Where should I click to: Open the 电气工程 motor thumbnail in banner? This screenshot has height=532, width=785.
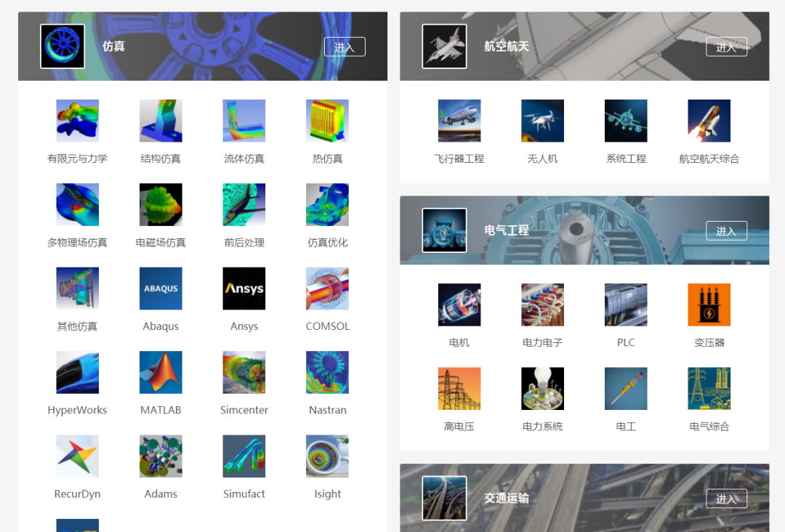pos(444,230)
